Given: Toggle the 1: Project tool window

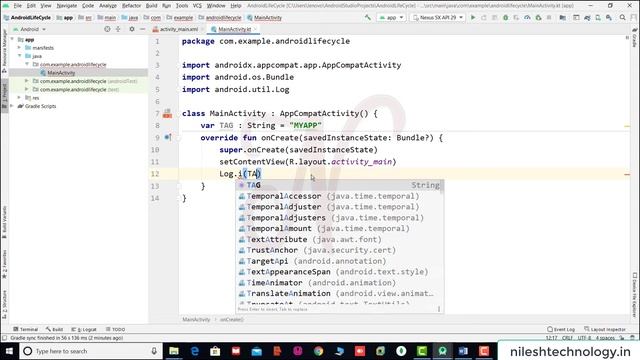Looking at the screenshot, I should pos(4,95).
